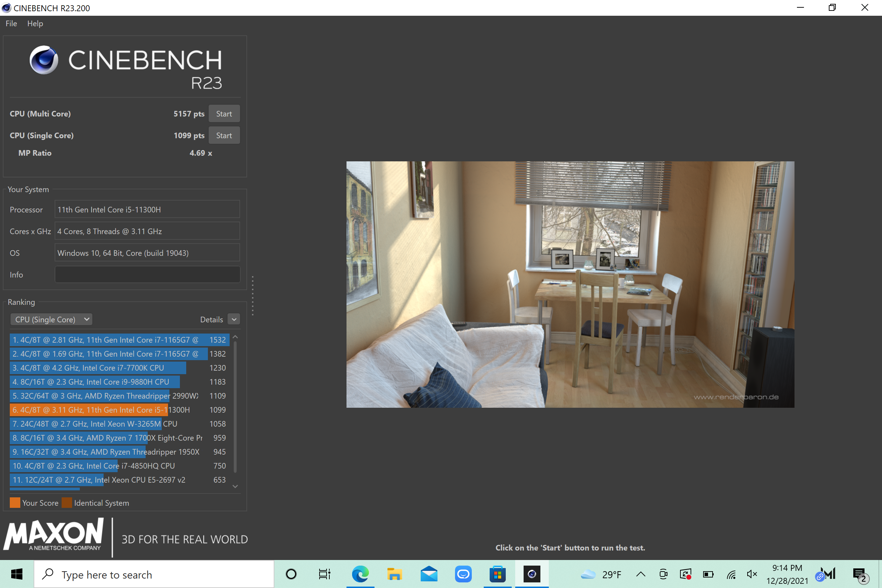The width and height of the screenshot is (882, 588).
Task: Show hidden tray icons chevron
Action: (x=641, y=574)
